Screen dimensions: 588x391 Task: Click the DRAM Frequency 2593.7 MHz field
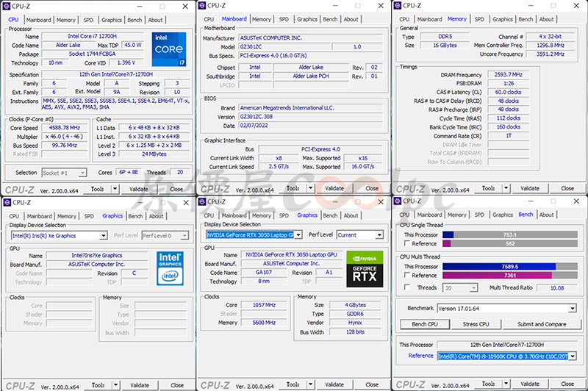click(x=508, y=75)
